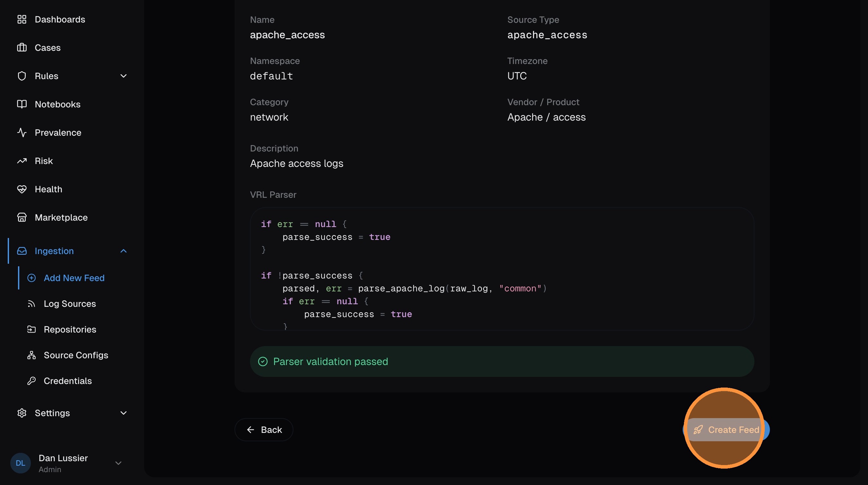The width and height of the screenshot is (868, 485).
Task: Expand the Settings menu
Action: 123,413
